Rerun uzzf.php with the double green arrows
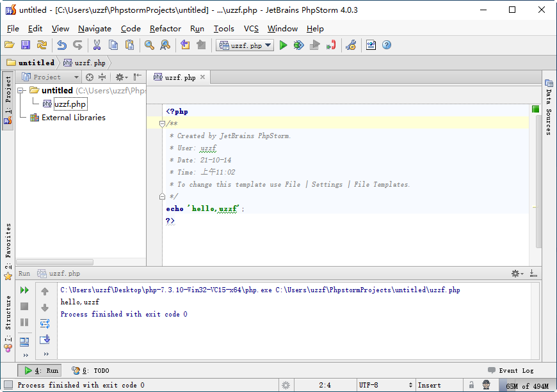557x392 pixels. click(24, 290)
